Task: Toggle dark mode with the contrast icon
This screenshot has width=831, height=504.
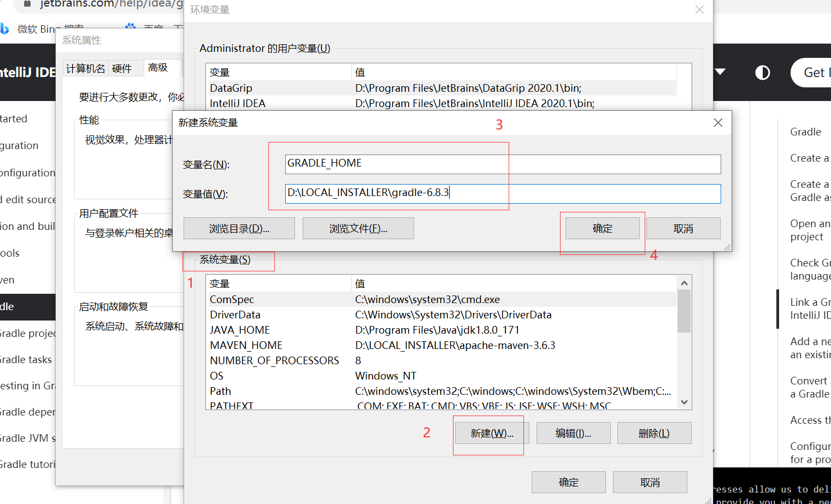Action: point(763,72)
